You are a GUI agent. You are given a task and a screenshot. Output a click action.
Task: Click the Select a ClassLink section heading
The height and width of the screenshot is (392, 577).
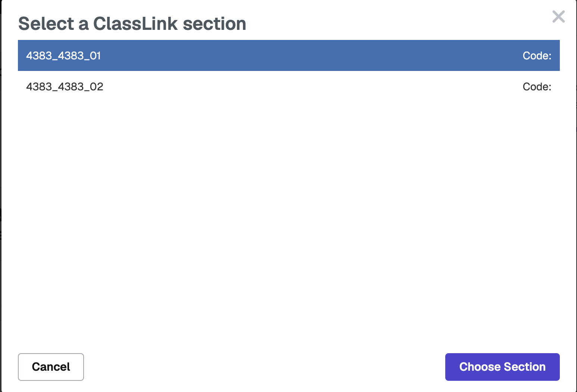[x=132, y=24]
